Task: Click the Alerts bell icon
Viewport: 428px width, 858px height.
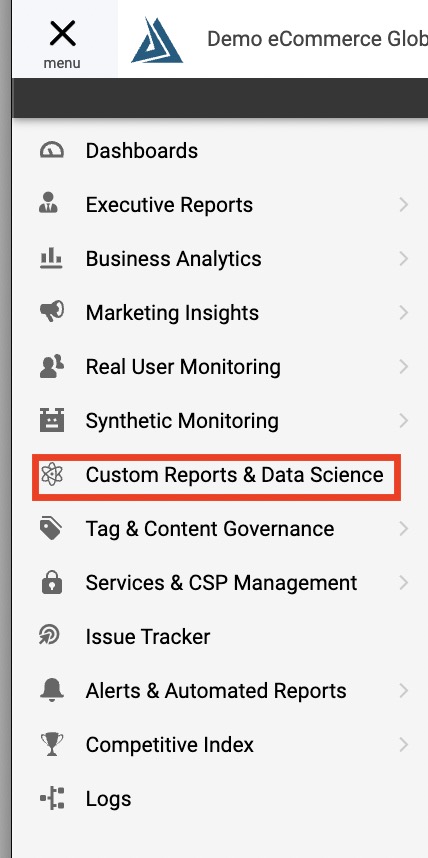Action: 52,691
